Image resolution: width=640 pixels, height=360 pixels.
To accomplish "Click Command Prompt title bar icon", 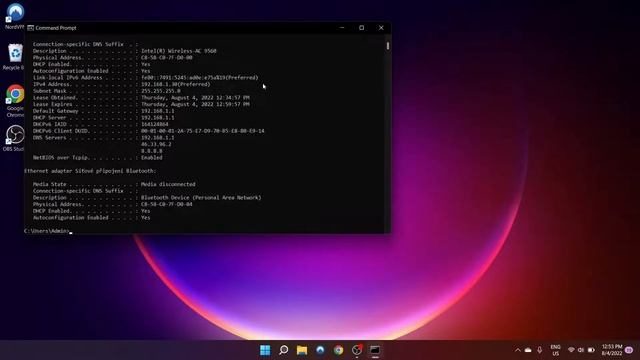I will click(x=31, y=28).
